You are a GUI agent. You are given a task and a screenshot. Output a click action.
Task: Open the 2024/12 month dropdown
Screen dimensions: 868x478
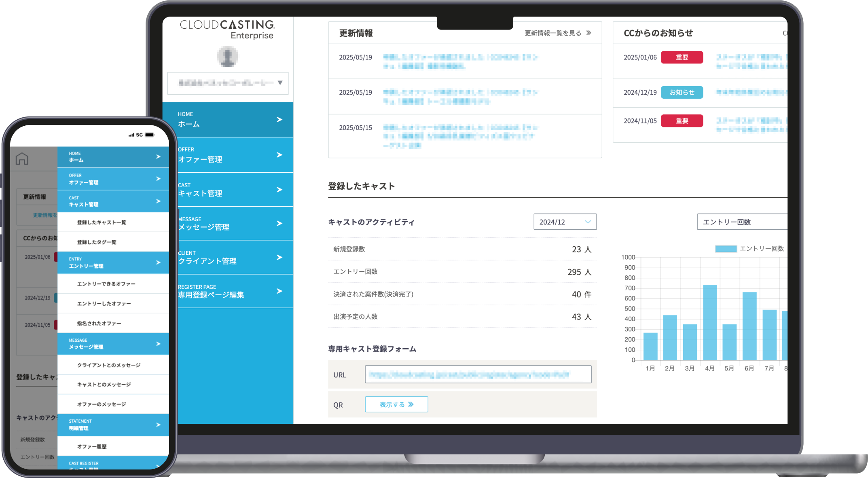pos(565,222)
